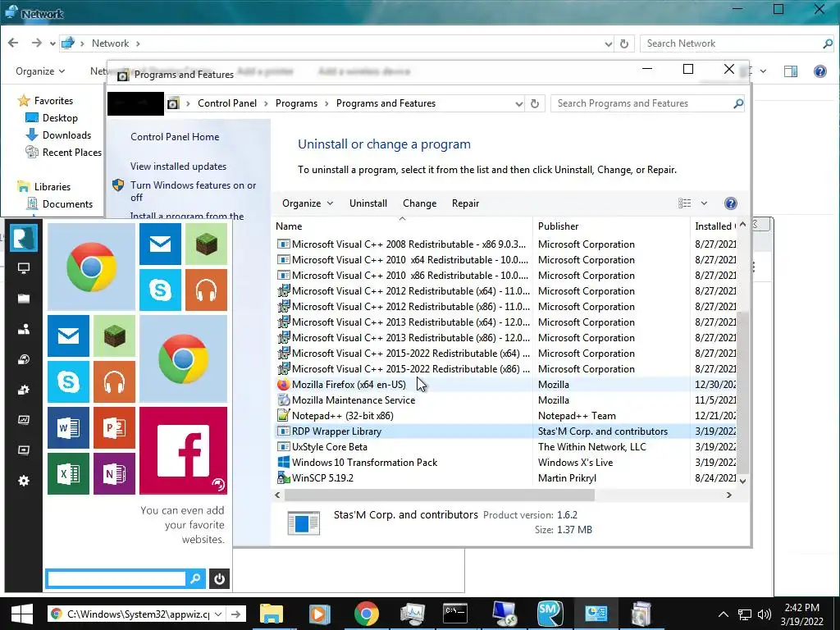Image resolution: width=840 pixels, height=630 pixels.
Task: Select the Windows 10 Transformation Pack row
Action: (x=506, y=463)
